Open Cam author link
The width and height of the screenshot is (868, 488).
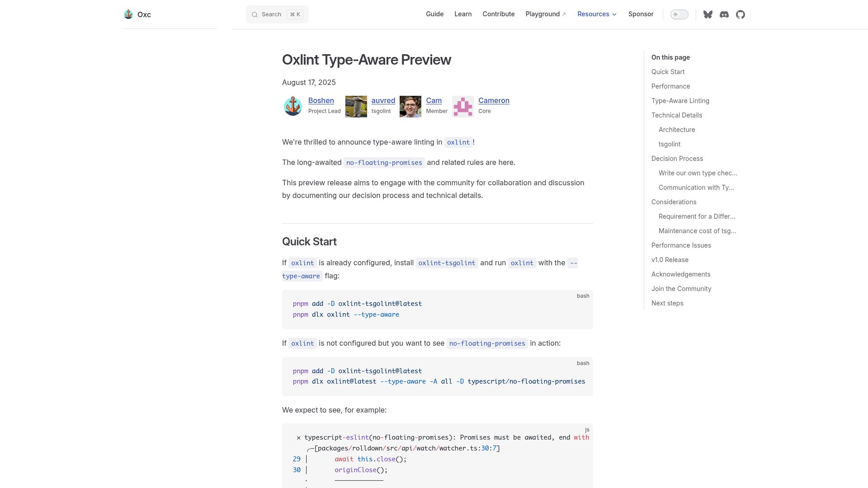434,100
